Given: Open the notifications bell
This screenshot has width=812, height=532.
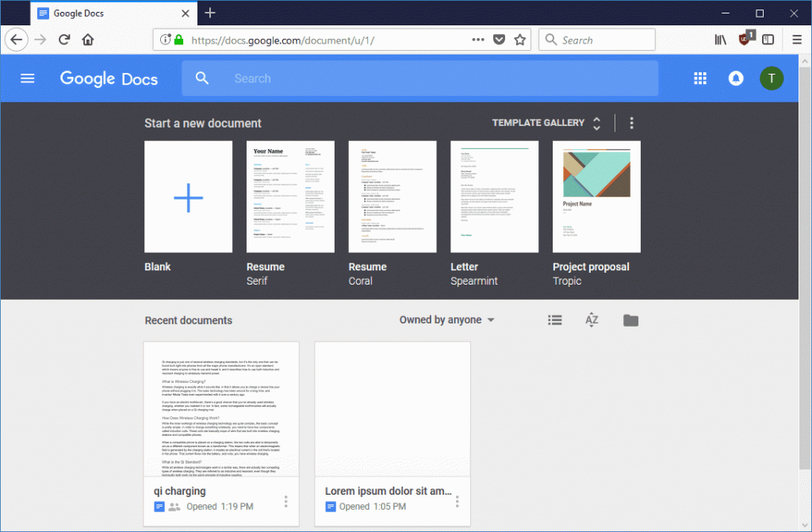Looking at the screenshot, I should (736, 78).
